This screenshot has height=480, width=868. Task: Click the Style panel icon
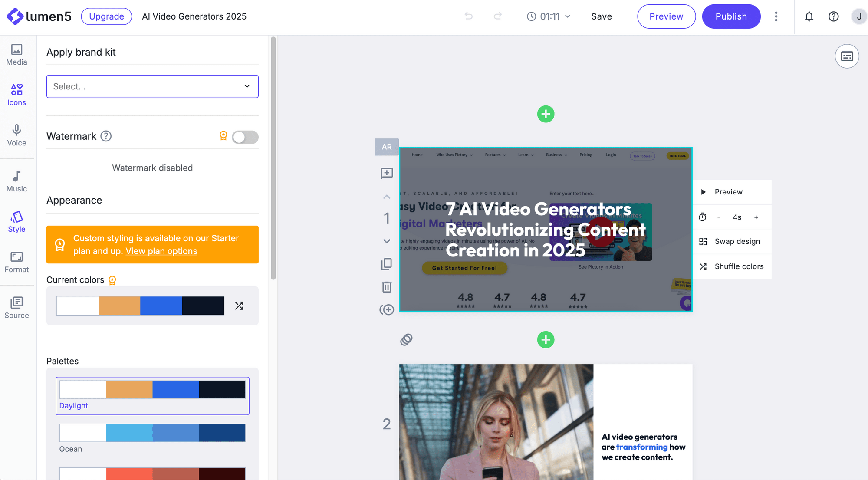[16, 222]
